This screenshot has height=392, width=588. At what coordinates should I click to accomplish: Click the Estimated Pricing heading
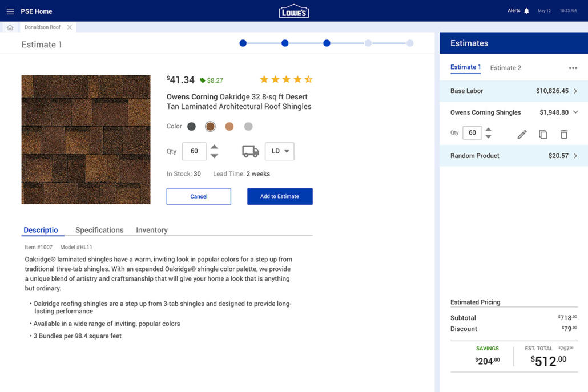[475, 302]
